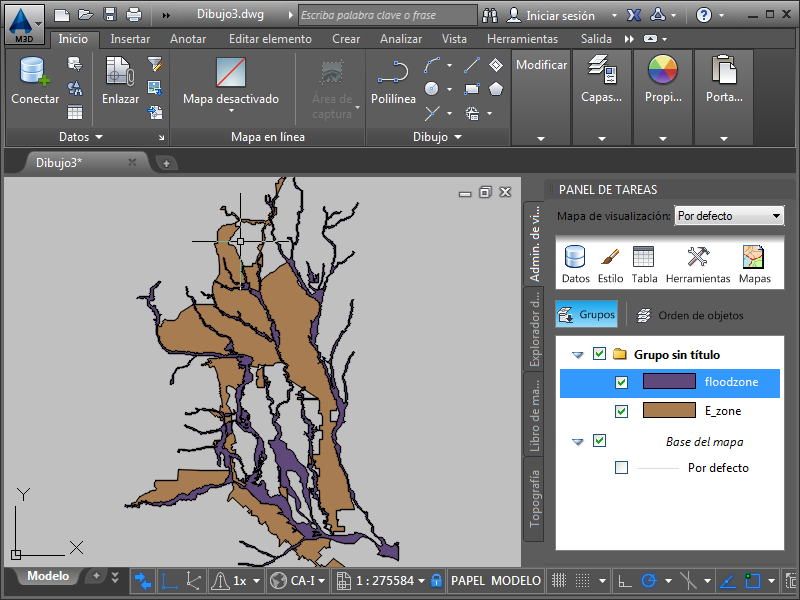Hide the E_zone layer via checkbox
This screenshot has width=800, height=600.
click(622, 411)
